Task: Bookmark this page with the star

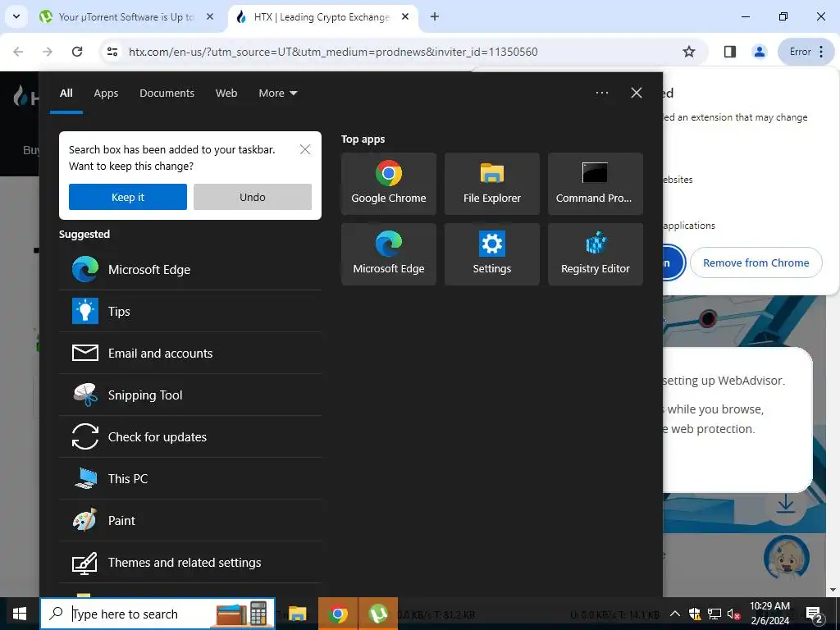Action: 689,52
